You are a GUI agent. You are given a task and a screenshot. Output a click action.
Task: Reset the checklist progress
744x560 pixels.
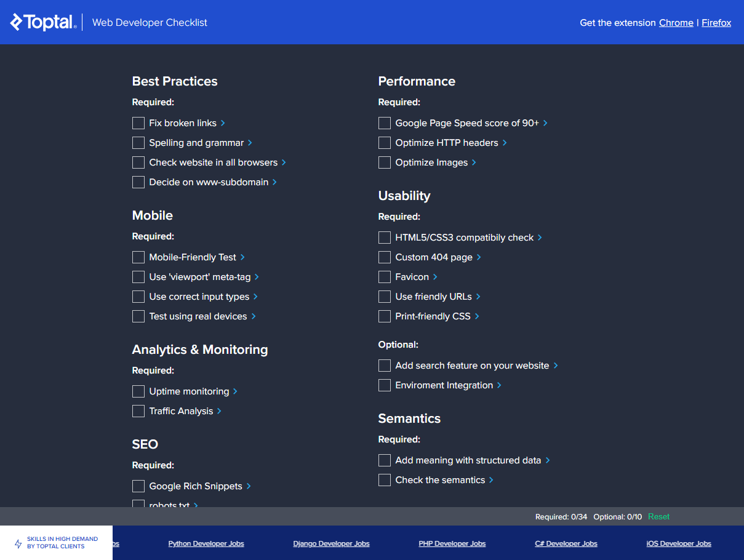[x=658, y=516]
